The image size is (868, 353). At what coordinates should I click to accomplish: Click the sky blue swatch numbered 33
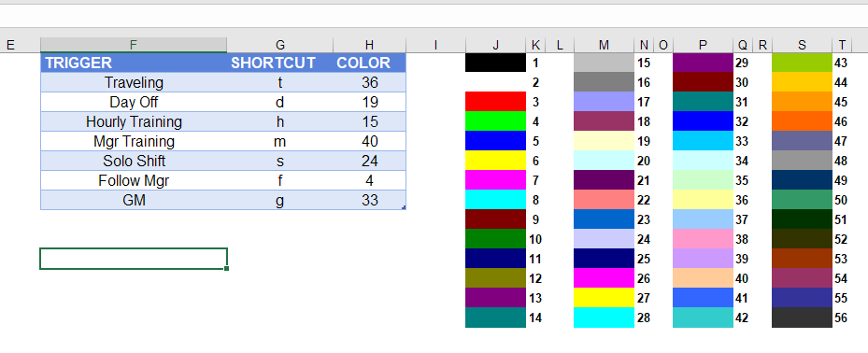coord(703,141)
